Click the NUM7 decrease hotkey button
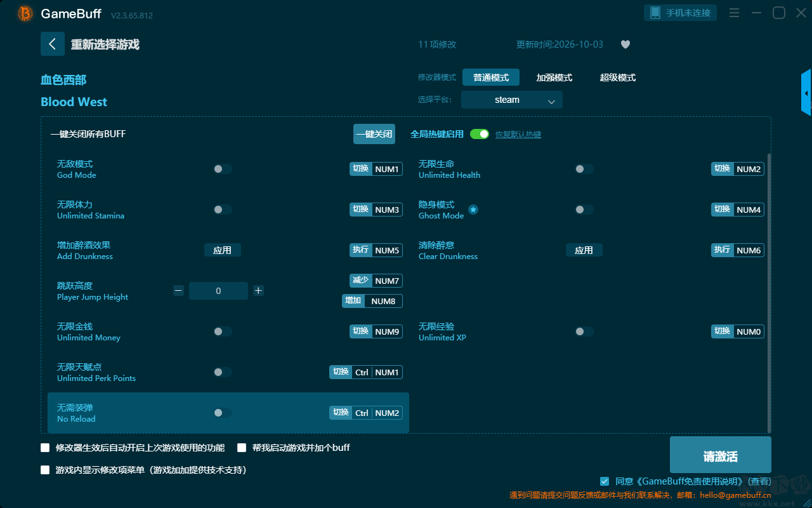The height and width of the screenshot is (508, 812). [376, 281]
